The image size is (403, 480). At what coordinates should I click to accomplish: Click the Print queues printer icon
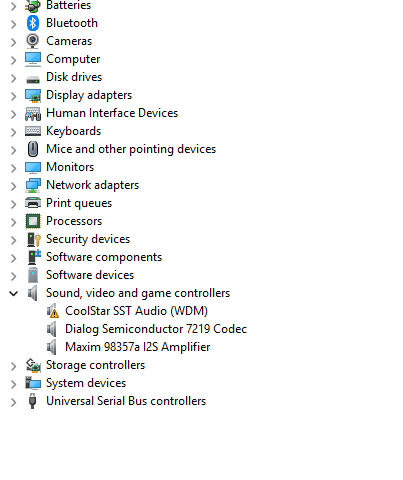pos(33,203)
